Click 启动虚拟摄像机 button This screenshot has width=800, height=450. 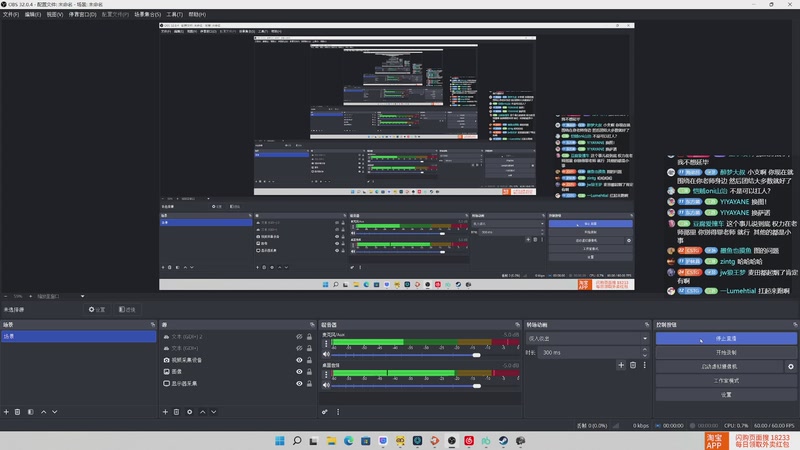click(719, 366)
